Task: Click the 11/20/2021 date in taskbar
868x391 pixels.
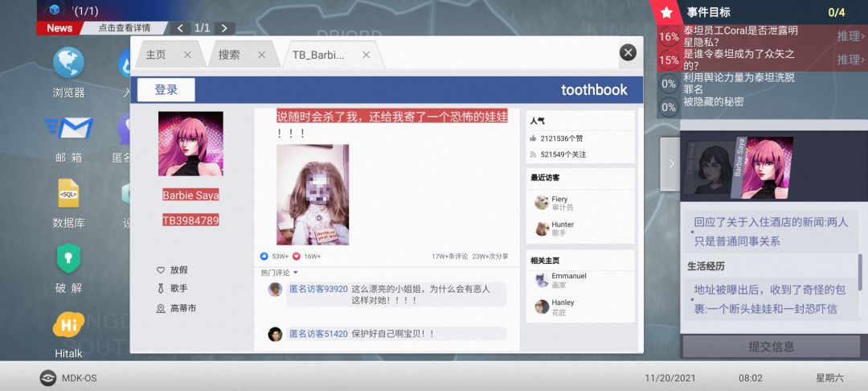Action: pyautogui.click(x=669, y=378)
